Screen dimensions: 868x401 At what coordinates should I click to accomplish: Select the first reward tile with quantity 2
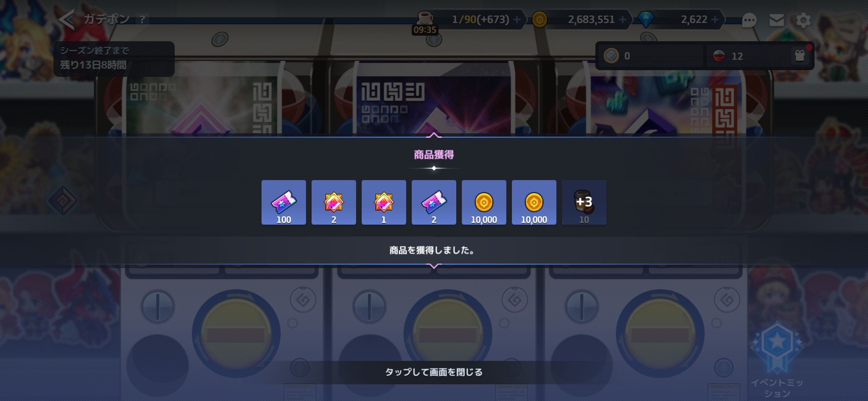(334, 202)
